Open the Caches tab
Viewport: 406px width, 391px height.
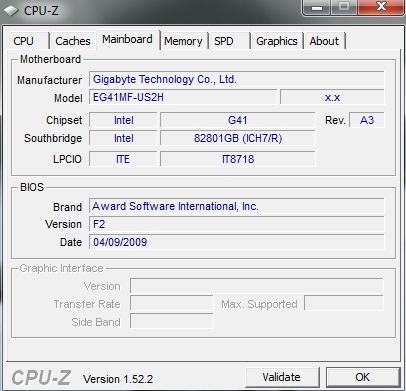73,41
